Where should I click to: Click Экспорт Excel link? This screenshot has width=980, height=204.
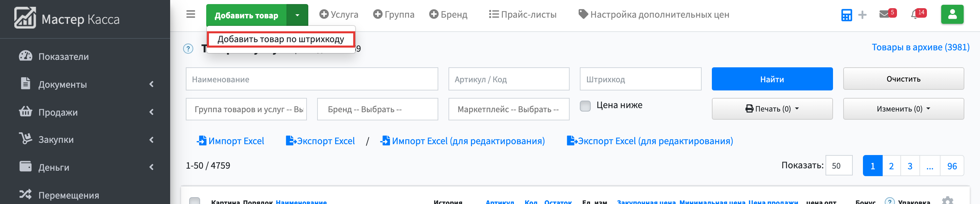point(320,141)
